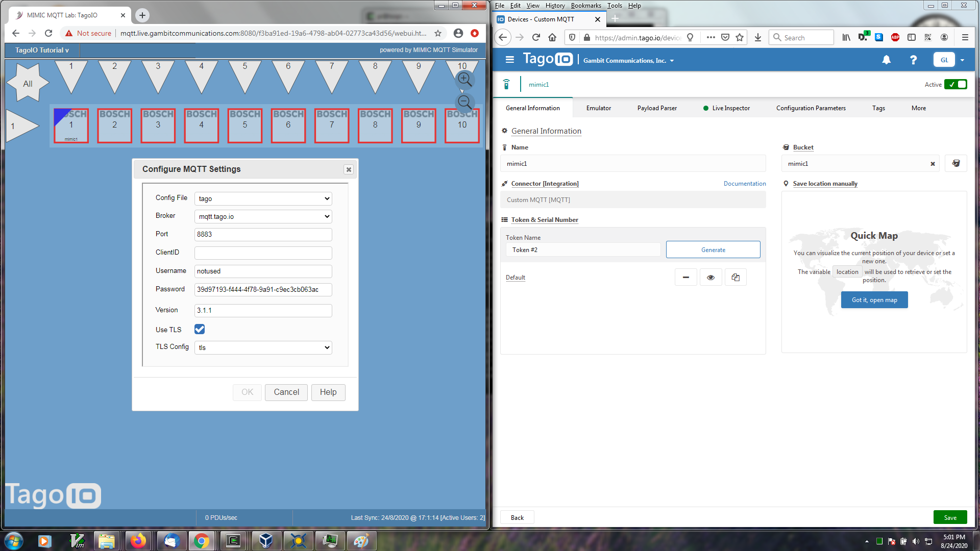Expand the GL account dropdown arrow
The height and width of the screenshot is (551, 980).
[962, 60]
